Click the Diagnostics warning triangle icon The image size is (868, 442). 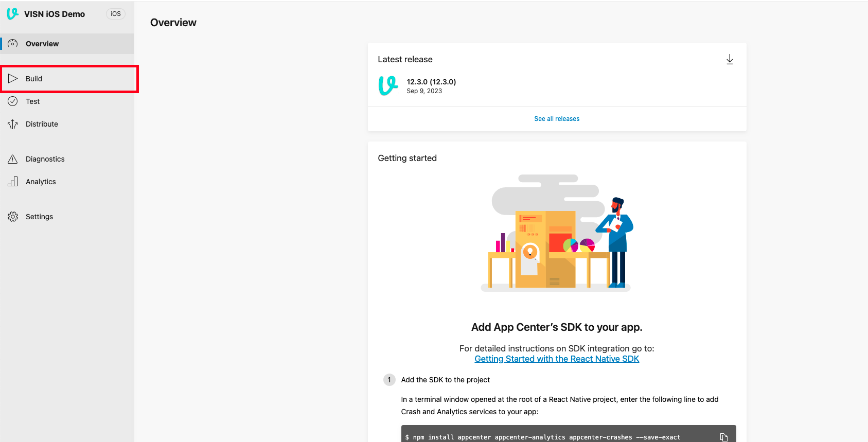[x=13, y=159]
